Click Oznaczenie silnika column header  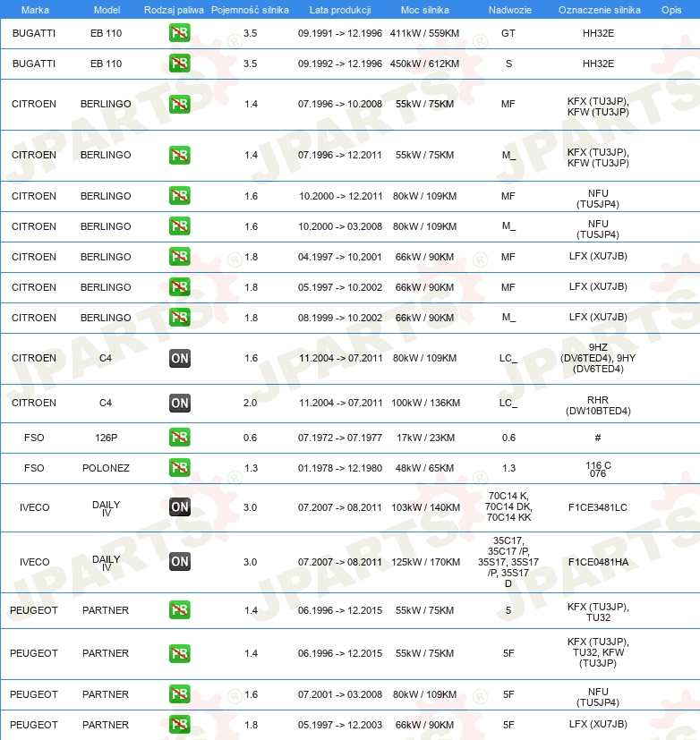tap(600, 10)
